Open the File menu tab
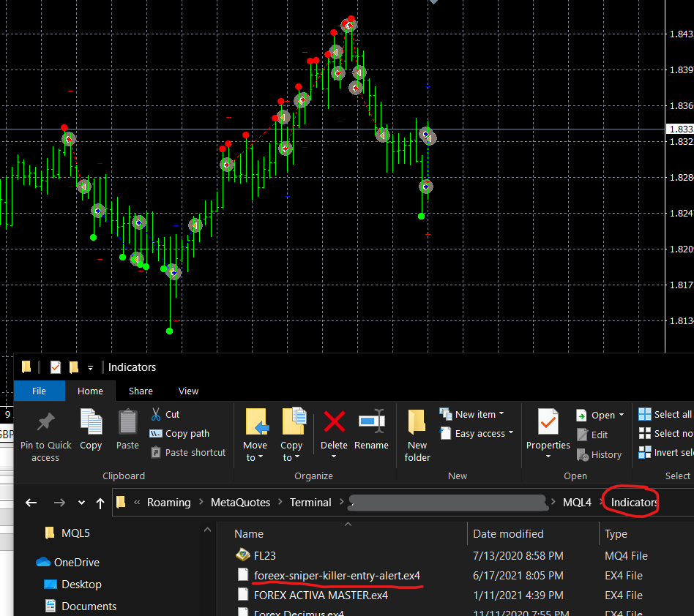This screenshot has width=694, height=616. (39, 391)
